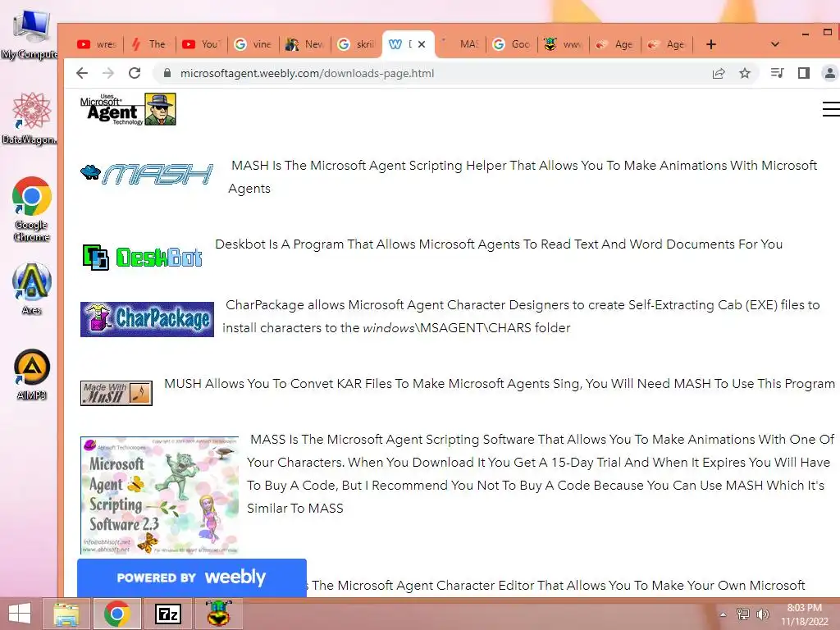Click the bee character taskbar icon
Screen dimensions: 840x630
pos(218,614)
